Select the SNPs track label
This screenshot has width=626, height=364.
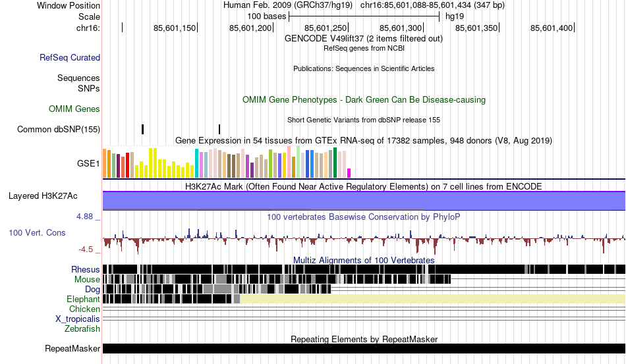pyautogui.click(x=89, y=88)
